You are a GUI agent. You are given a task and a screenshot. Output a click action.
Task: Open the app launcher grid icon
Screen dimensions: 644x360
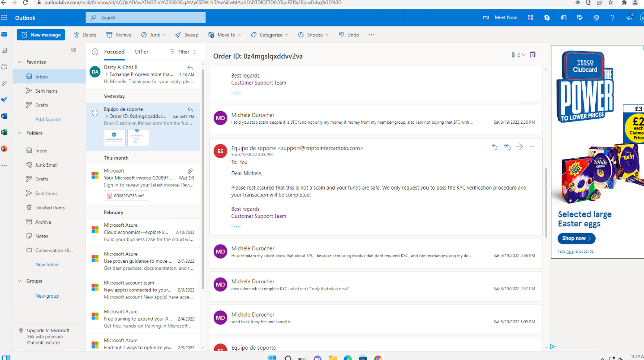(x=4, y=18)
